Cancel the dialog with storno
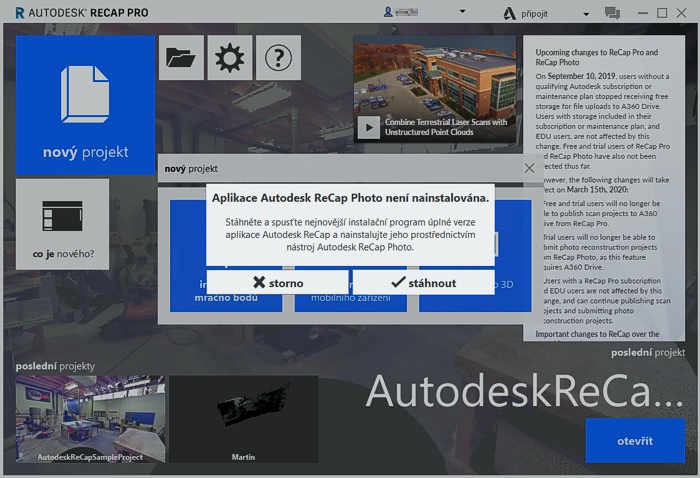The height and width of the screenshot is (478, 700). pos(277,283)
